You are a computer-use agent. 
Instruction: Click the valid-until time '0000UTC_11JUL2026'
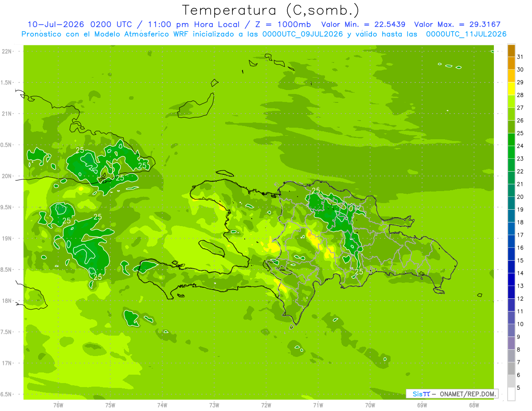tap(466, 34)
